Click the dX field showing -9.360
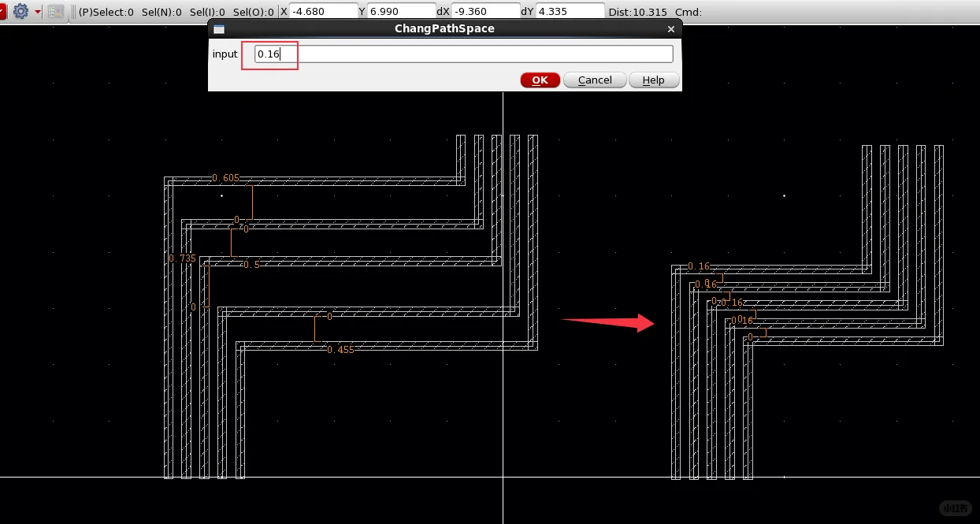 pos(485,11)
